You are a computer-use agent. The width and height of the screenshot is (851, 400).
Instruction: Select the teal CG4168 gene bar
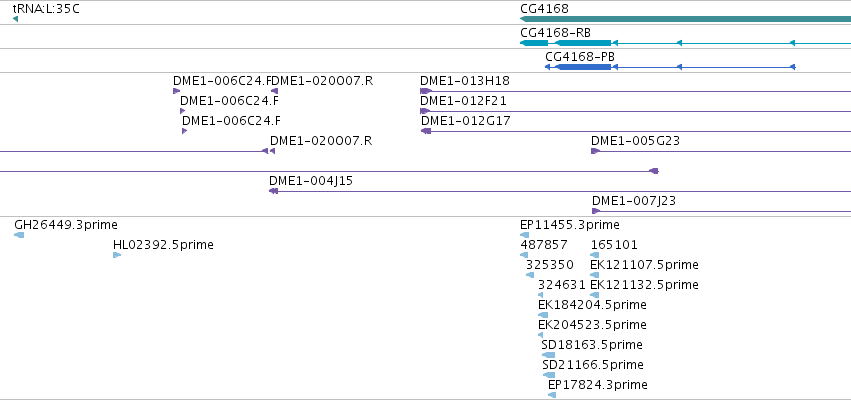(685, 20)
